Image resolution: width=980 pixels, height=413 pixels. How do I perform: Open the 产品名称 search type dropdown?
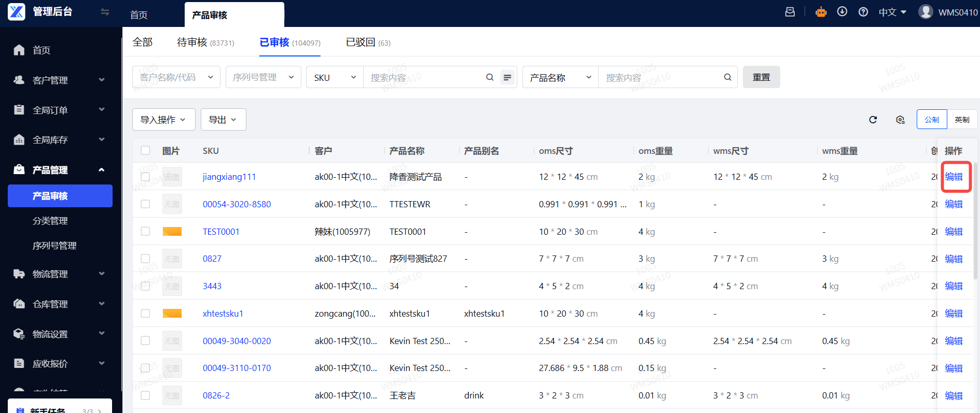pos(561,77)
